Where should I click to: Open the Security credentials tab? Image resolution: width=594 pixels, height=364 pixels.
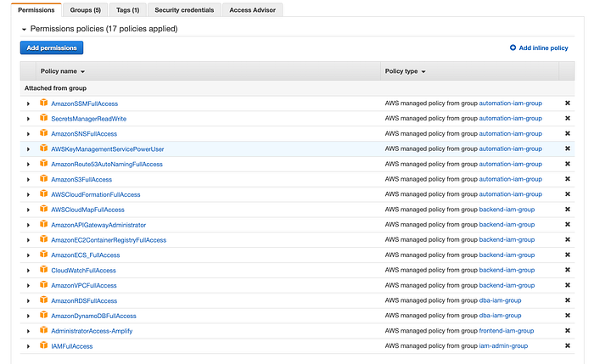[184, 10]
